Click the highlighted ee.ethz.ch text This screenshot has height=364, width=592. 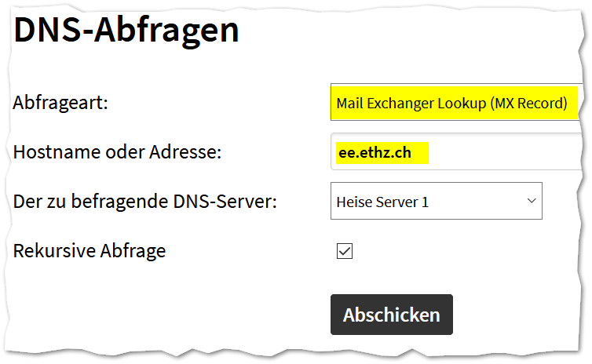tap(375, 153)
